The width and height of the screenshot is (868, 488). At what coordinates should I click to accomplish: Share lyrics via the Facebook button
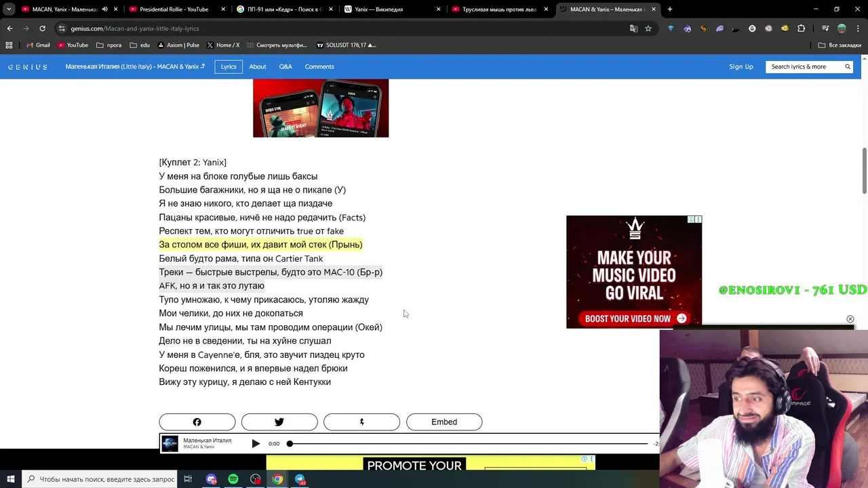197,422
